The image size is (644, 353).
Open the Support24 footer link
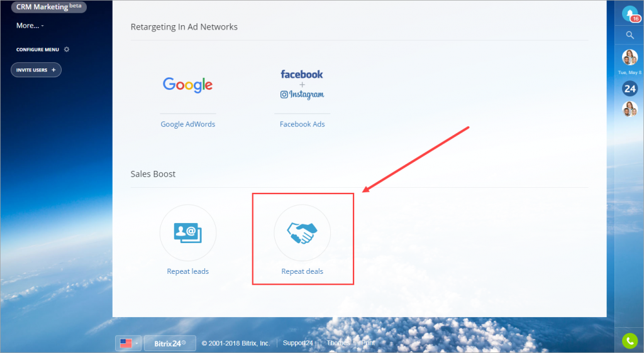coord(297,343)
